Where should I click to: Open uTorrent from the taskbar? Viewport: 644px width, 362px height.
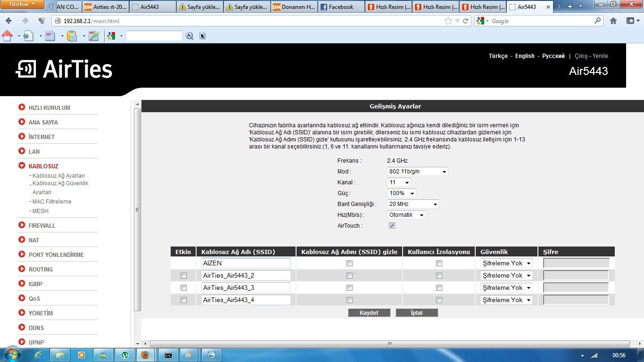tap(125, 354)
